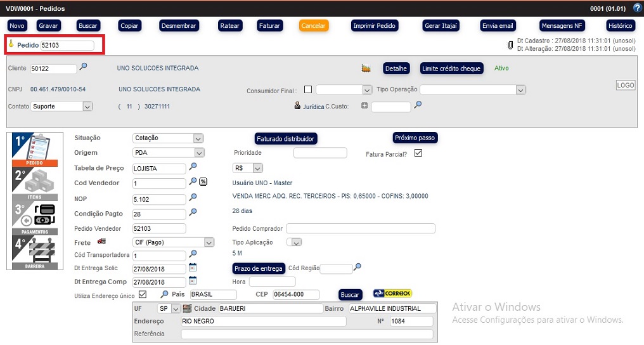The height and width of the screenshot is (345, 644).
Task: Toggle Utiliza Endereço único checkbox
Action: tap(143, 294)
